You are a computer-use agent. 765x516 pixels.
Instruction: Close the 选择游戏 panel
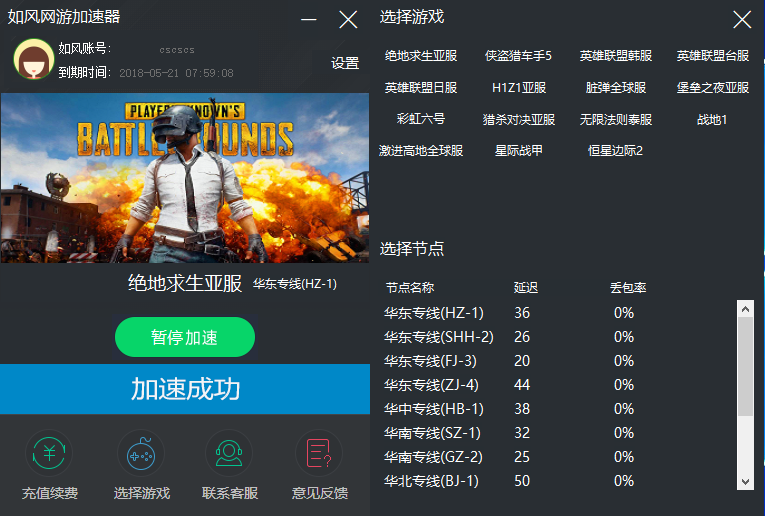click(x=742, y=20)
